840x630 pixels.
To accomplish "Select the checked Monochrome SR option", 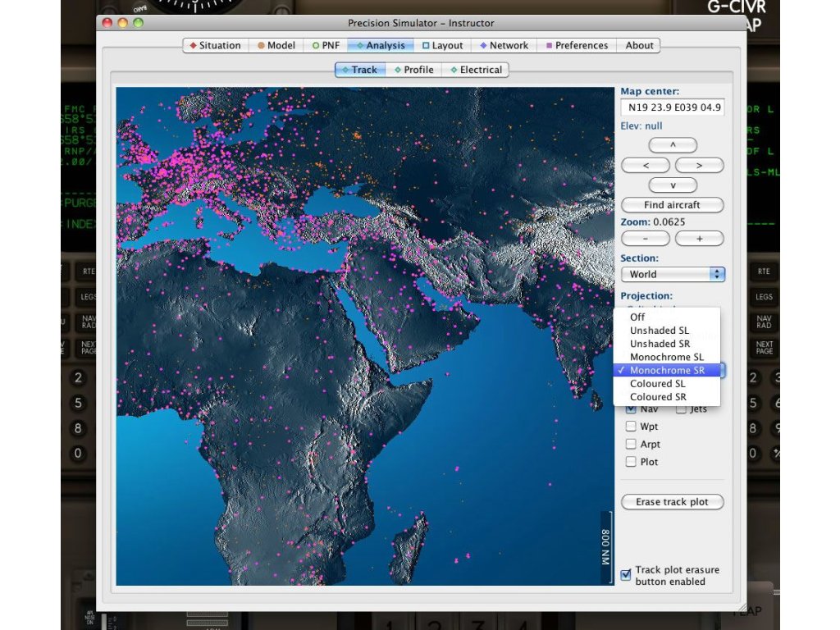I will (667, 370).
